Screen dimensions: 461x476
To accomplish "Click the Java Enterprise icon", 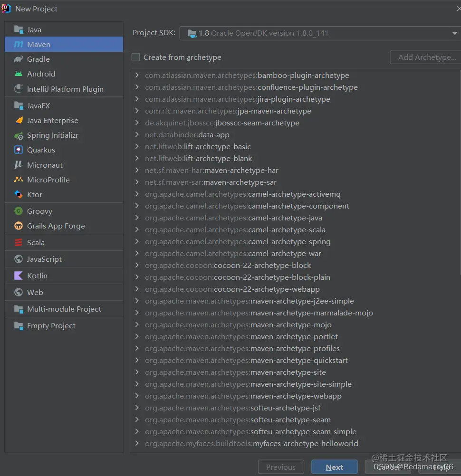I will point(19,120).
